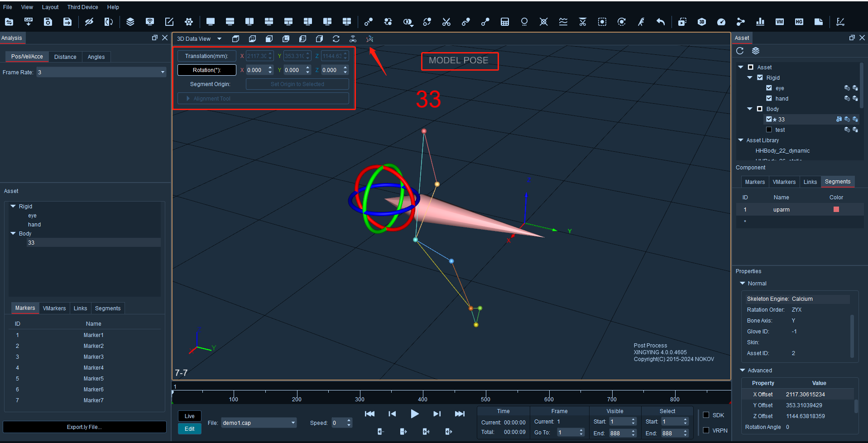Click the cut scissors icon in the toolbar

point(446,22)
